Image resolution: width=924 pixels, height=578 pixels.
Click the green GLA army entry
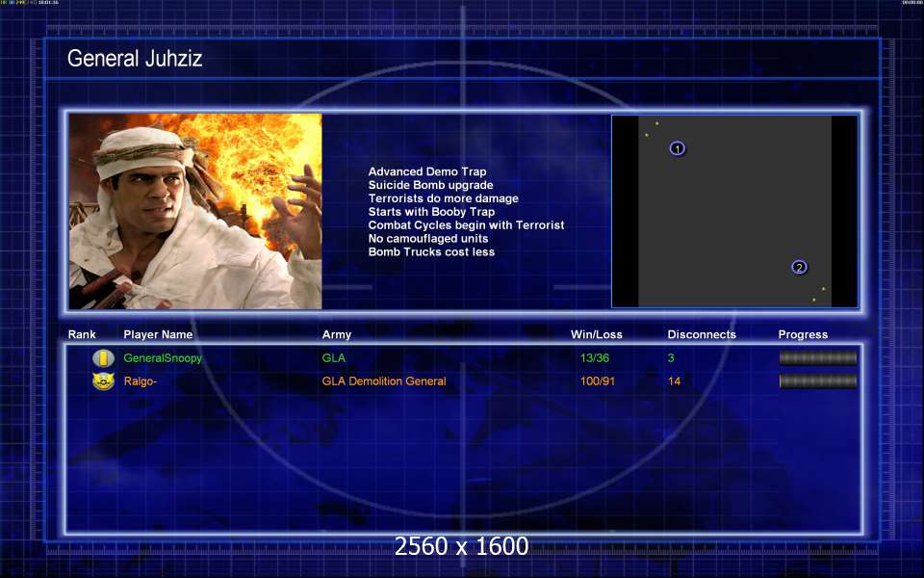(x=334, y=358)
